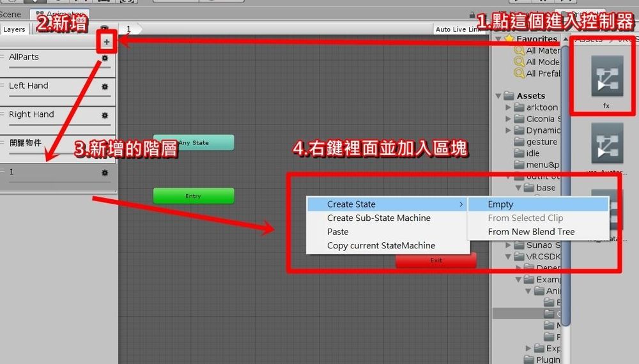Click the gesture folder icon
The image size is (639, 364).
pos(519,142)
